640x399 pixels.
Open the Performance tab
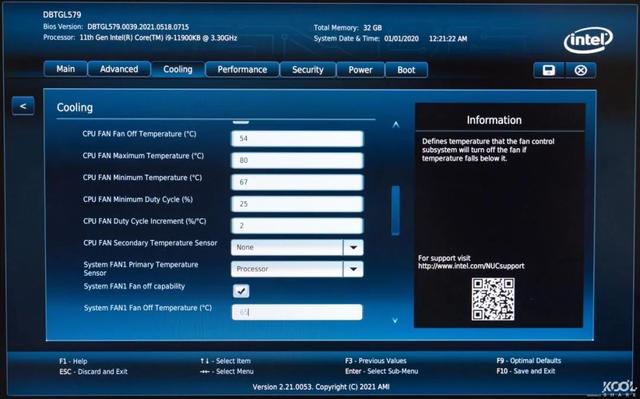pyautogui.click(x=242, y=69)
